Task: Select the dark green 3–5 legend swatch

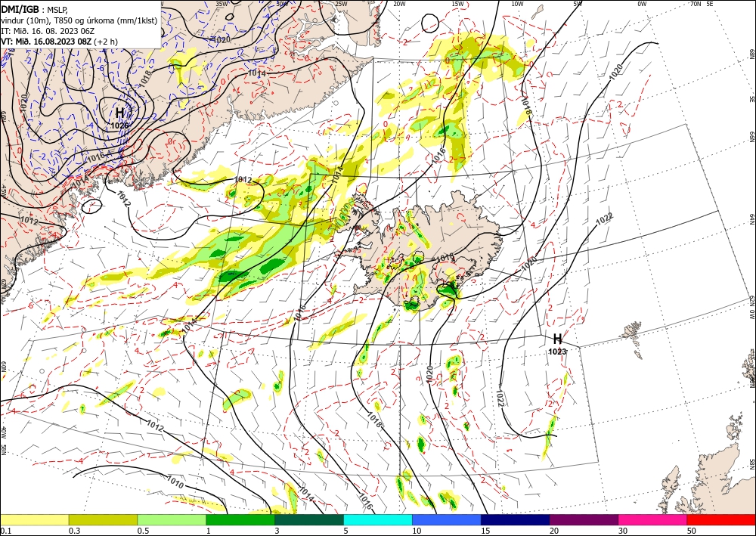Action: [309, 519]
